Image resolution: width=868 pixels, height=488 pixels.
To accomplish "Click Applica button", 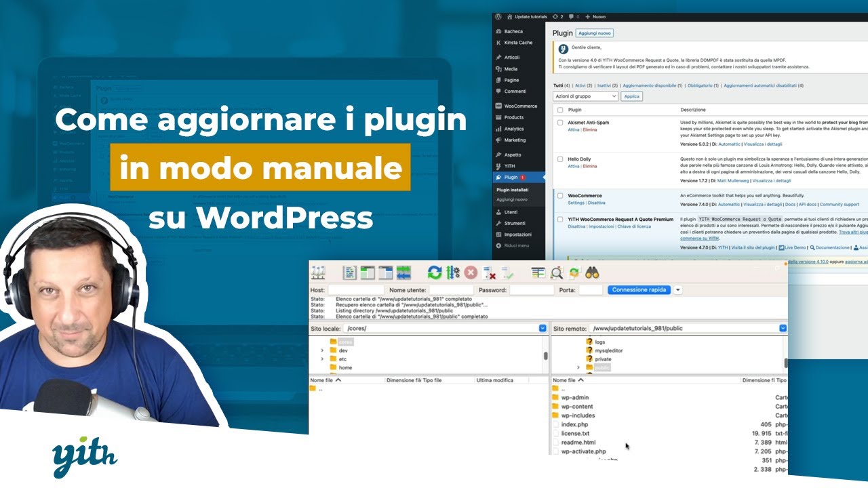I will (x=631, y=96).
